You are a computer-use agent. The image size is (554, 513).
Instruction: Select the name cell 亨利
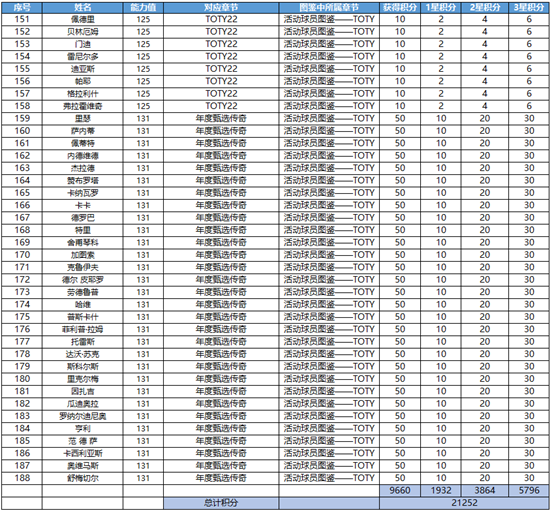pyautogui.click(x=83, y=429)
